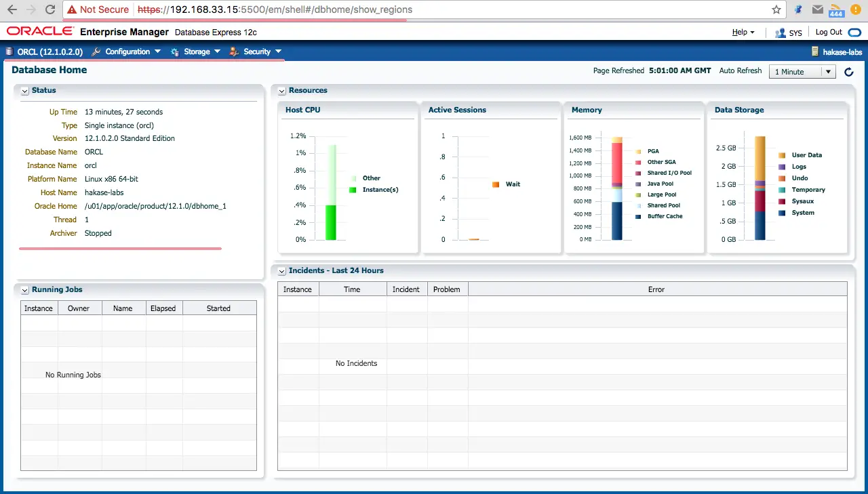The image size is (868, 494).
Task: Bookmark this page with the star icon
Action: coord(776,9)
